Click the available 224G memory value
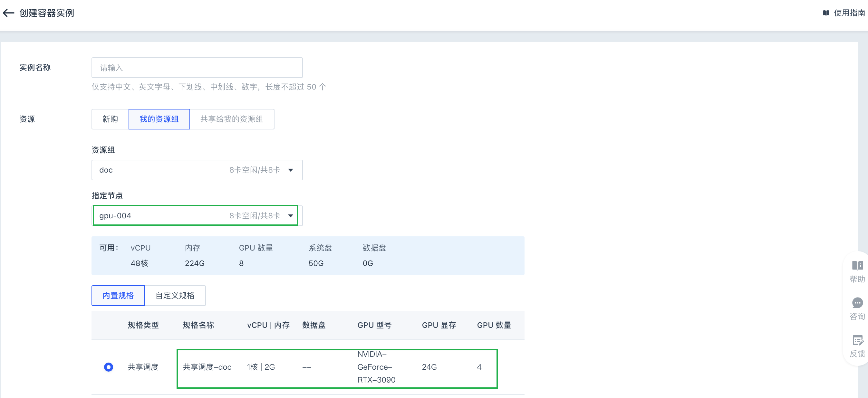The width and height of the screenshot is (868, 398). (x=195, y=263)
